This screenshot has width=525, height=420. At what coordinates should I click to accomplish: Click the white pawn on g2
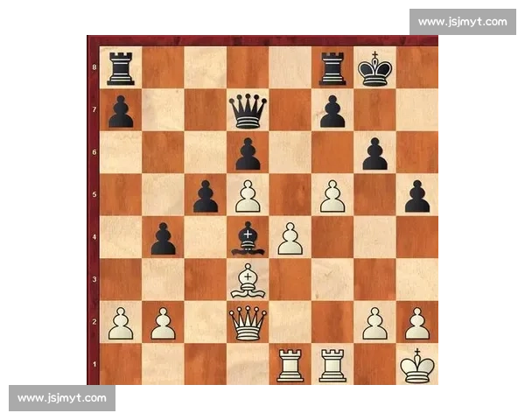point(375,324)
